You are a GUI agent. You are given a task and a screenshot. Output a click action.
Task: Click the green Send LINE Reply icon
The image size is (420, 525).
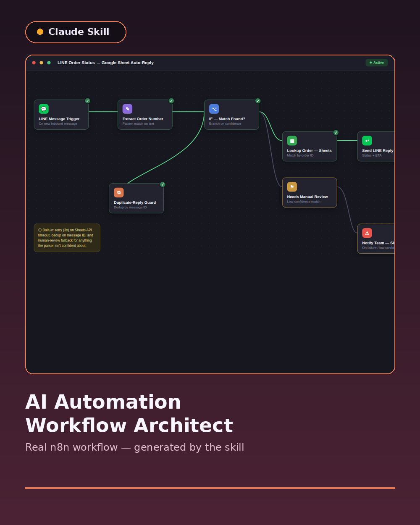[367, 141]
